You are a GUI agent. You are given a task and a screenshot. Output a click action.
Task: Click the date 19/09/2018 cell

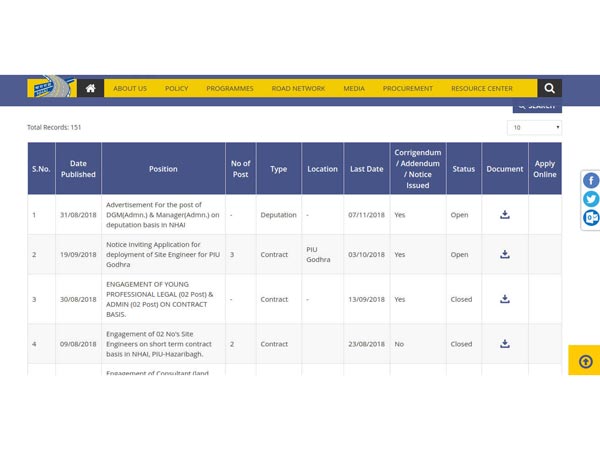pyautogui.click(x=78, y=254)
